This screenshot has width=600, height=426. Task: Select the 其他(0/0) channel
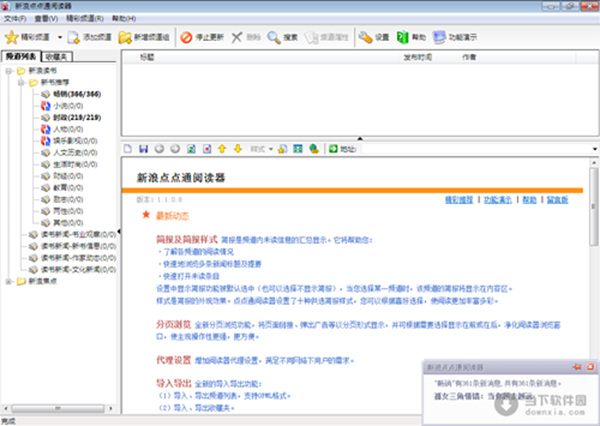click(x=68, y=223)
